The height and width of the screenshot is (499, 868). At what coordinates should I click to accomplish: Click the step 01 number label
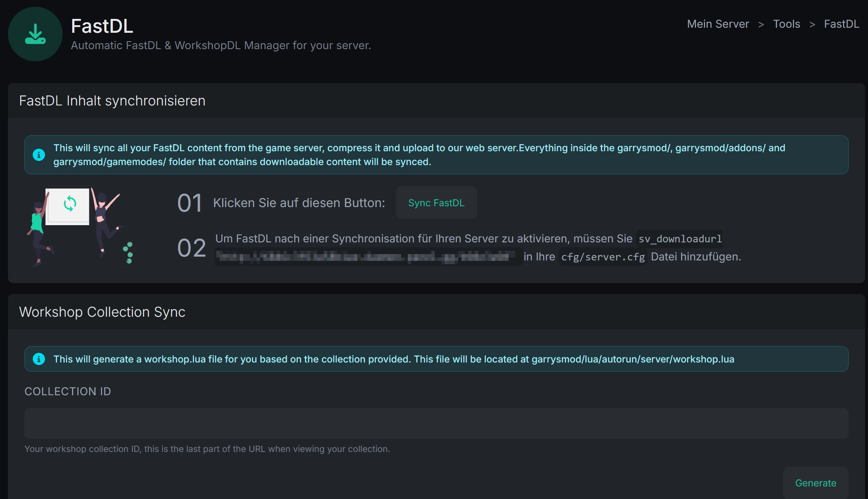[190, 203]
